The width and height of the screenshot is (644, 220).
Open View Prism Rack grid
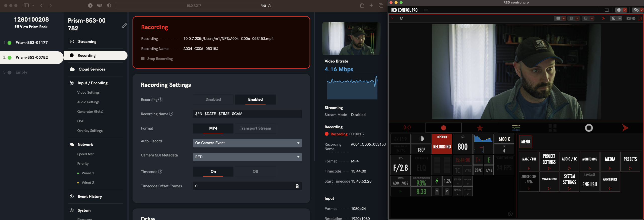[31, 27]
